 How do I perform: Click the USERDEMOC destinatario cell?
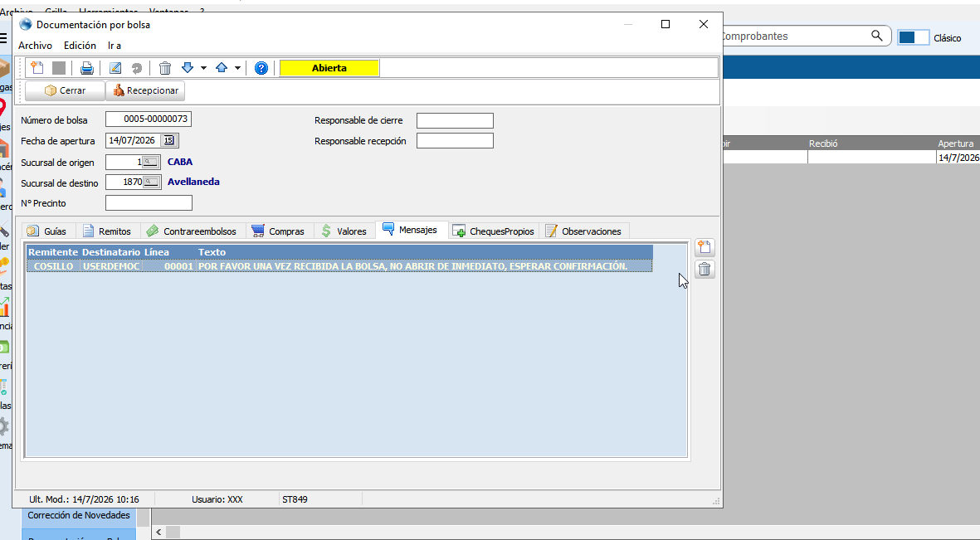(x=111, y=266)
